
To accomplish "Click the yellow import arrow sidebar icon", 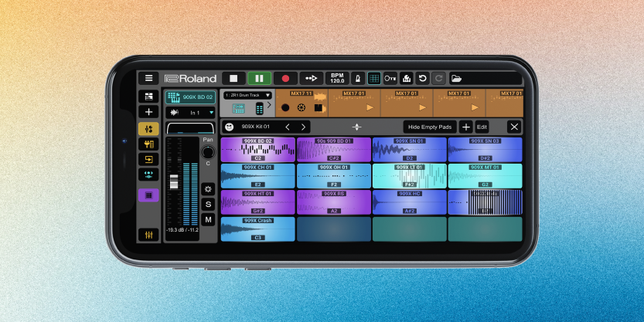I will click(x=148, y=160).
